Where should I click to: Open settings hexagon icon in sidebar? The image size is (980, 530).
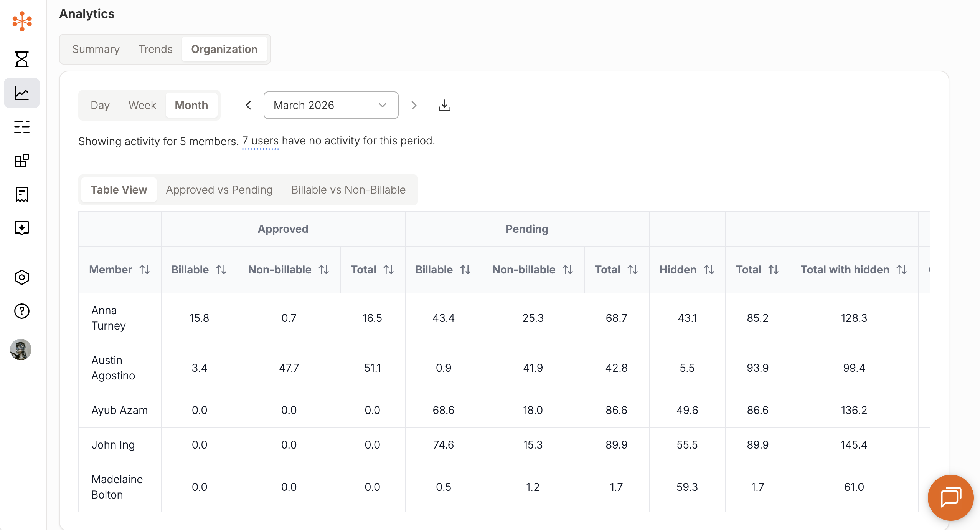(22, 277)
